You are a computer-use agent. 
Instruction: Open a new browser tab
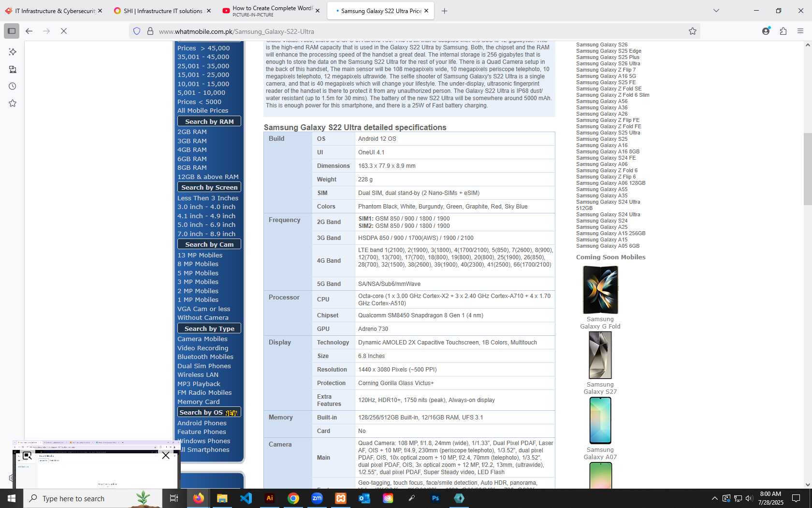[x=444, y=11]
